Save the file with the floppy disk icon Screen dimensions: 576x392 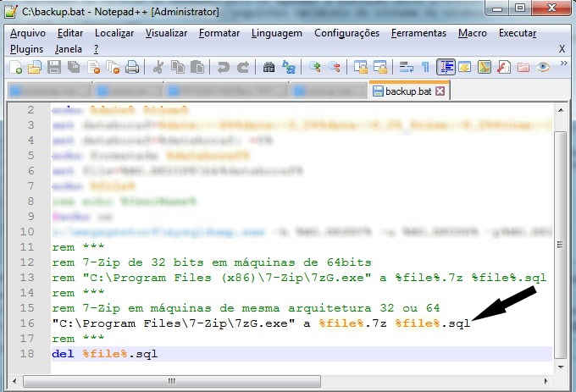54,67
